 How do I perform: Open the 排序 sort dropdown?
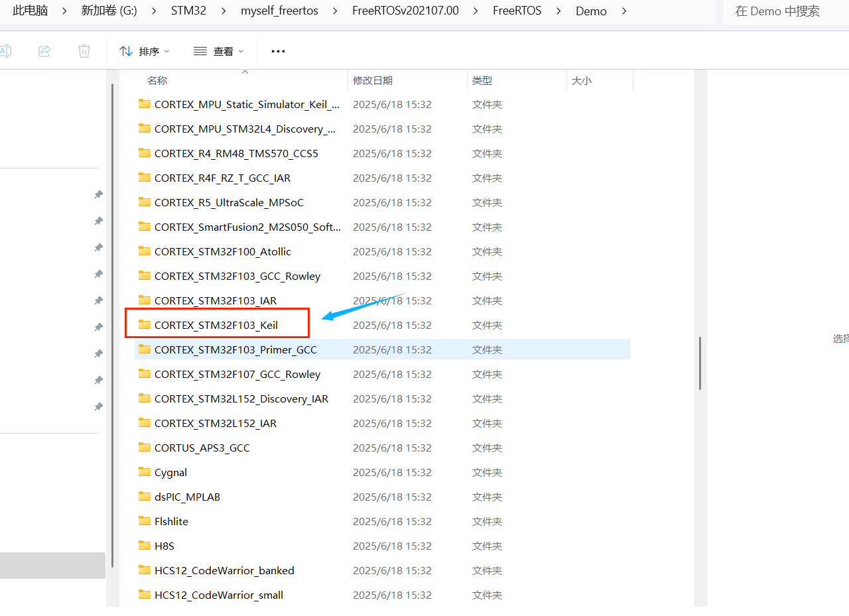click(x=145, y=51)
